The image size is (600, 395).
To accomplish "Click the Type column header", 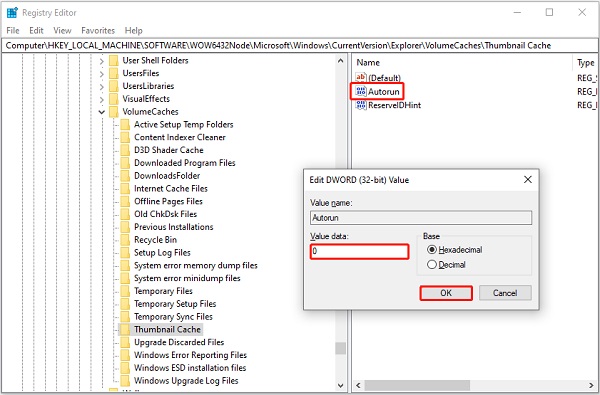I will [585, 63].
